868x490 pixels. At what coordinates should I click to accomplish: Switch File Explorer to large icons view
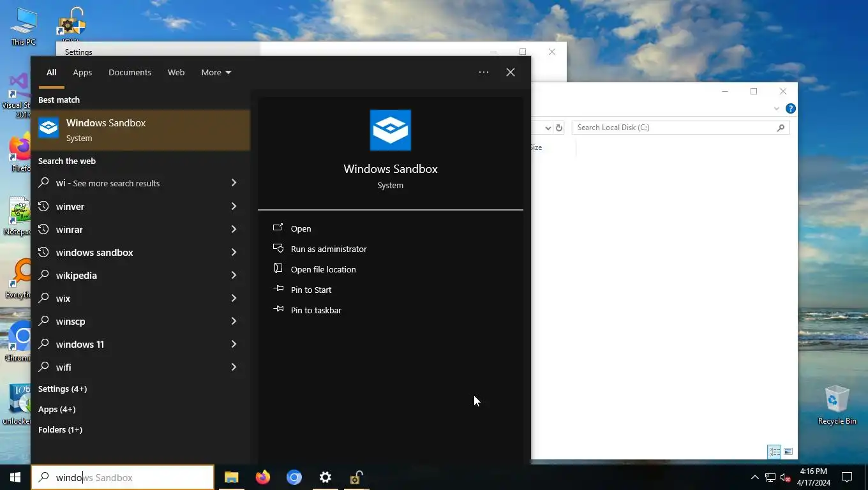788,452
